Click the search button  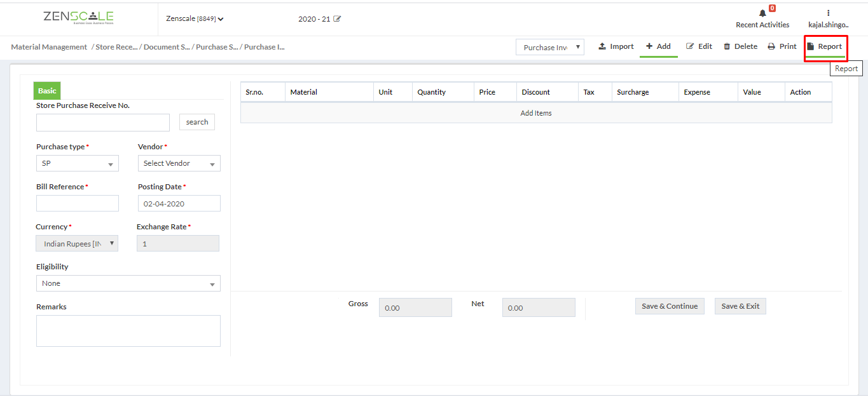pyautogui.click(x=197, y=122)
